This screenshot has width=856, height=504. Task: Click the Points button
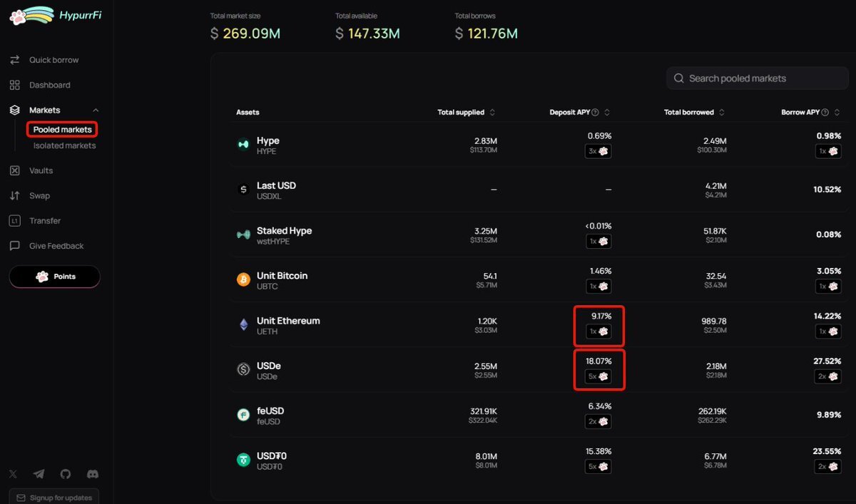point(54,277)
